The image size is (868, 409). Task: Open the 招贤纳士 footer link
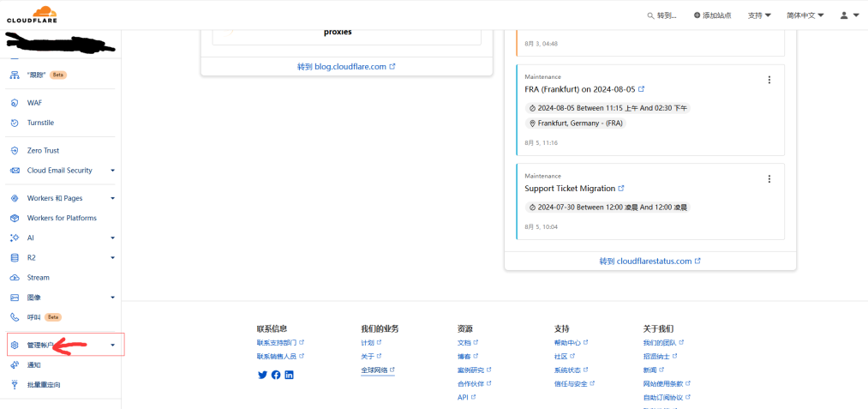(661, 357)
